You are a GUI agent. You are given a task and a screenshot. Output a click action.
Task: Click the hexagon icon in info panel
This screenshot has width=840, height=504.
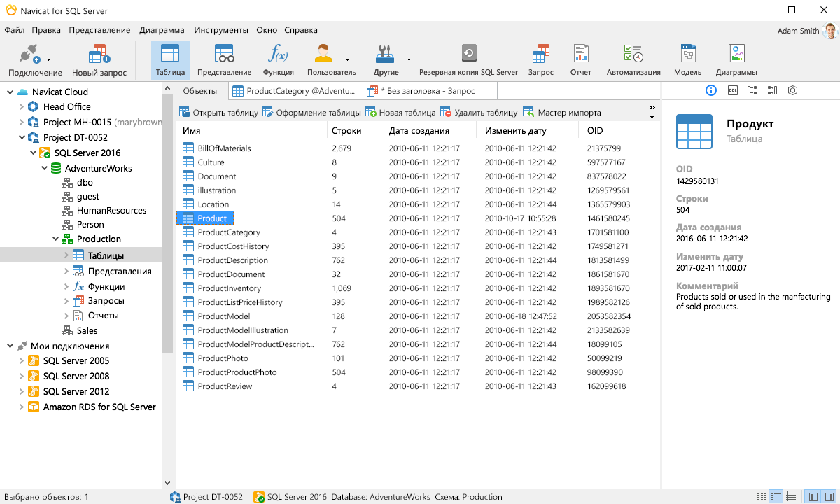pyautogui.click(x=792, y=90)
